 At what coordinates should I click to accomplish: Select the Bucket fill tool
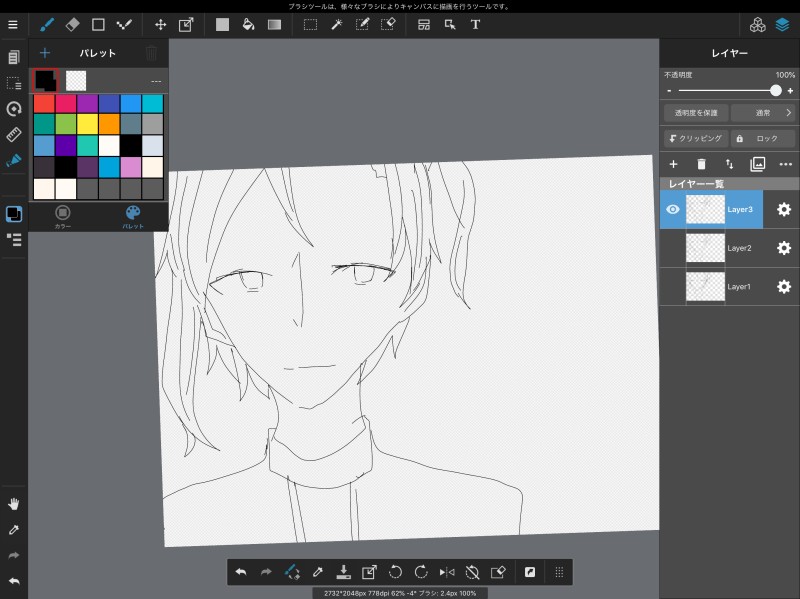tap(248, 24)
